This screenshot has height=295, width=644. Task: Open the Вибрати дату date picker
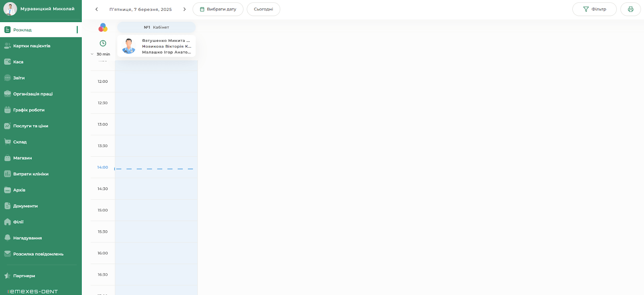click(x=218, y=9)
